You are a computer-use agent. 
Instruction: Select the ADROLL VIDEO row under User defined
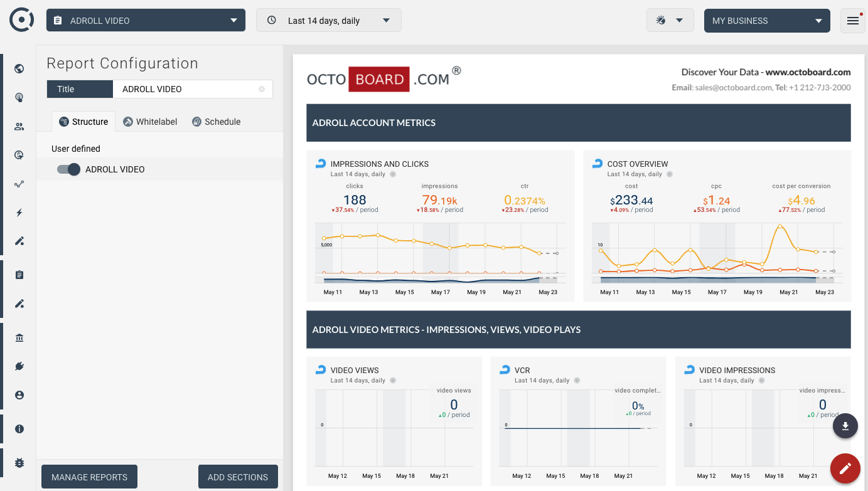tap(160, 169)
